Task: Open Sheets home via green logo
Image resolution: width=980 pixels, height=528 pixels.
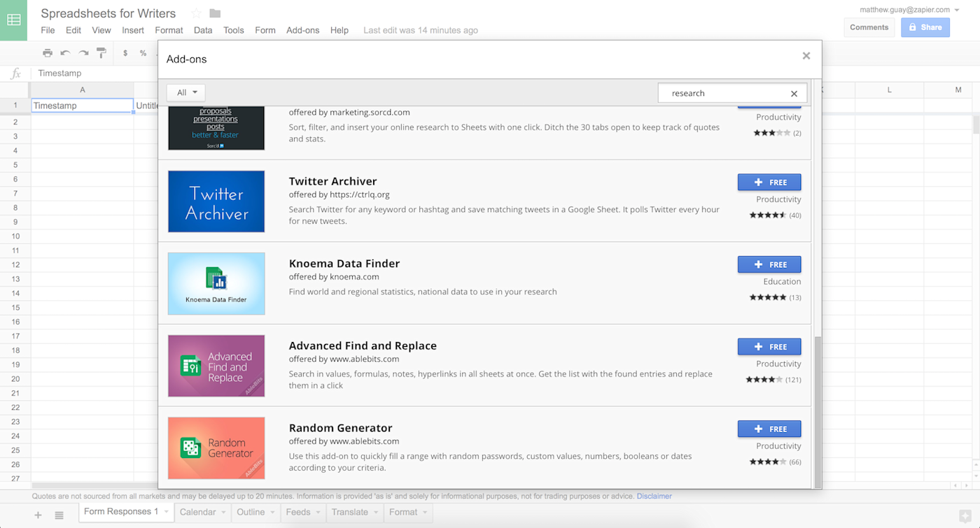Action: click(13, 20)
